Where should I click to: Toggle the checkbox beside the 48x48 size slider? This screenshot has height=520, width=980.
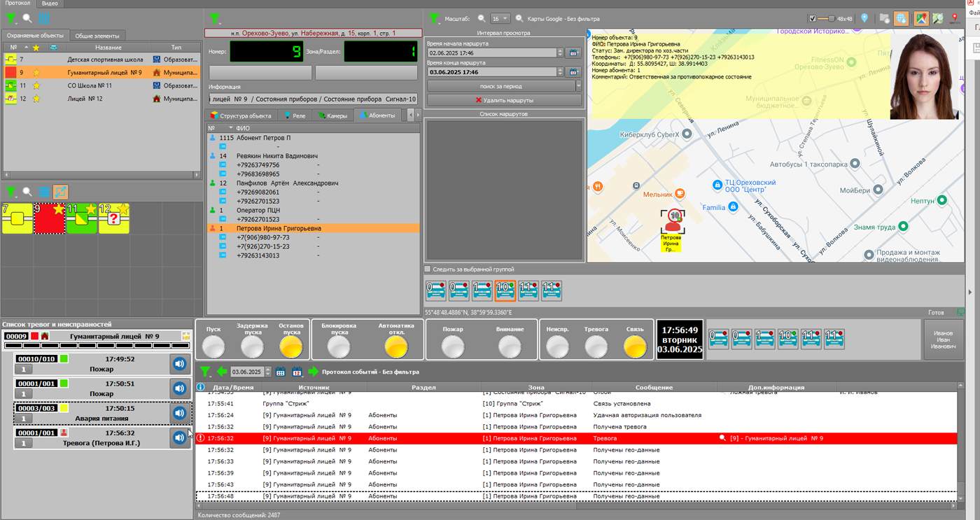(812, 19)
